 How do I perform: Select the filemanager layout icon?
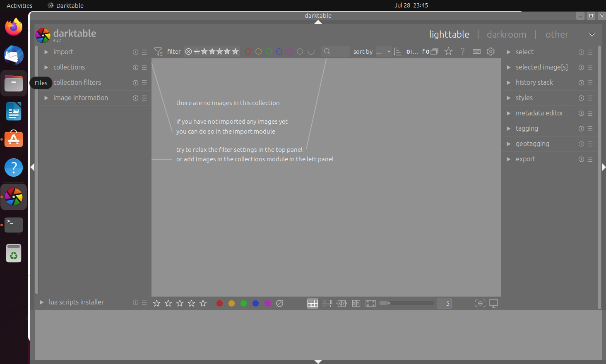coord(313,303)
